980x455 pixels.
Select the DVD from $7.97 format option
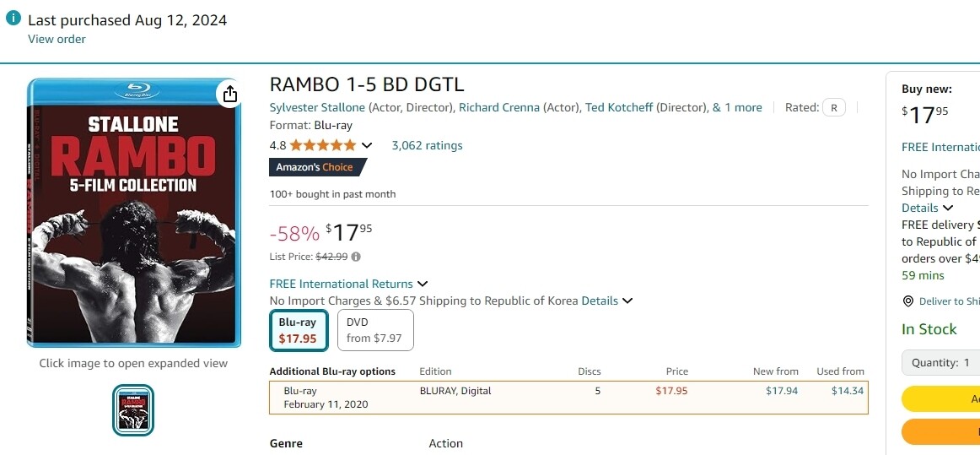(374, 330)
